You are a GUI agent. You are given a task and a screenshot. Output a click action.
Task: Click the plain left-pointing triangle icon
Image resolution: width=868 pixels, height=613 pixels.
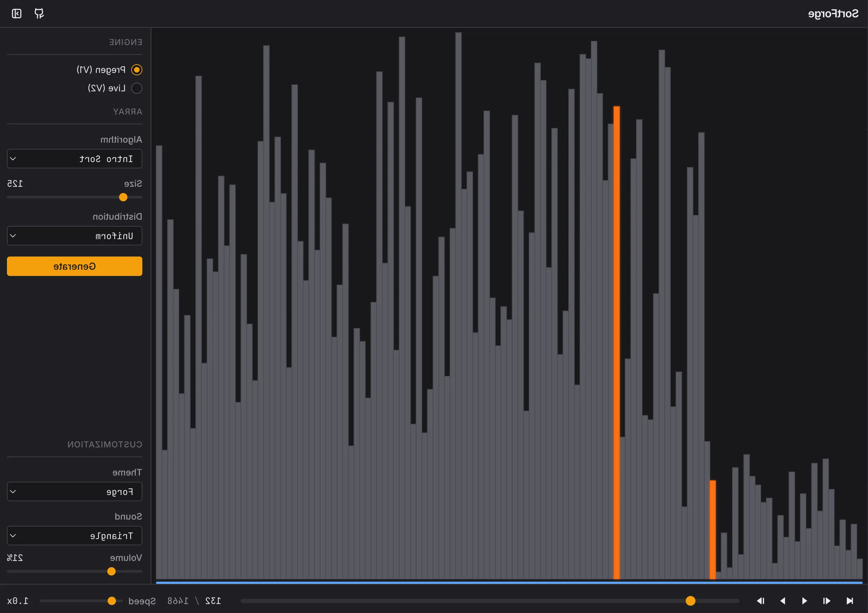(783, 601)
